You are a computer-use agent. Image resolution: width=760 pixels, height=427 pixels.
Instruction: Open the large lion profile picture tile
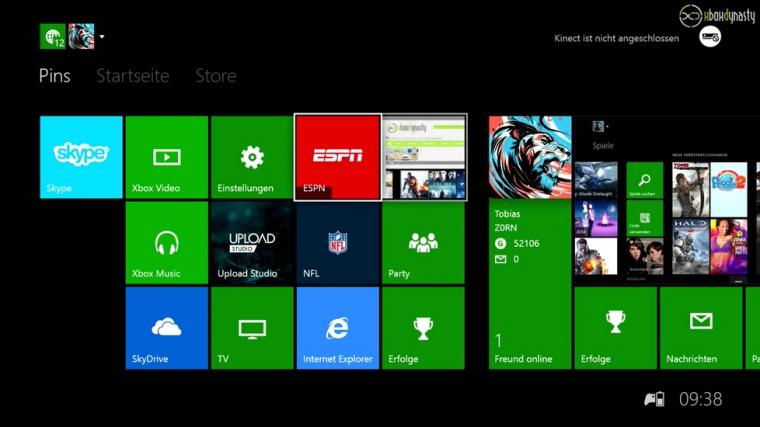click(530, 157)
